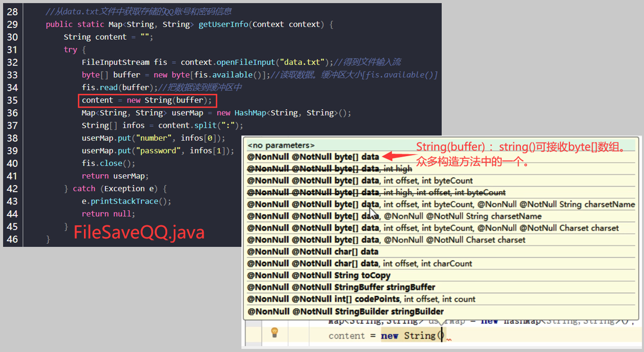Click line number 35 in the gutter
This screenshot has width=644, height=352.
coord(12,100)
